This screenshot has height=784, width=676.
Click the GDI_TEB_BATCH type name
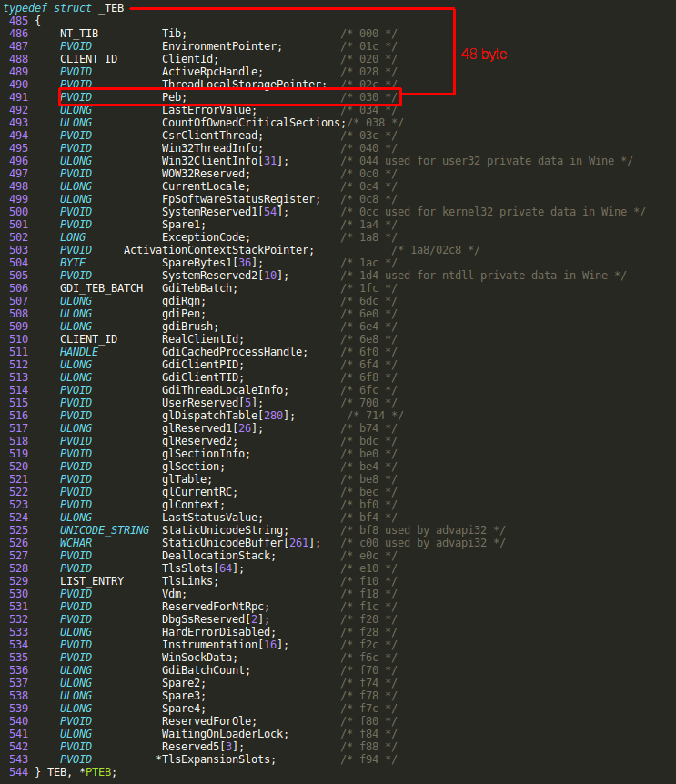click(101, 288)
